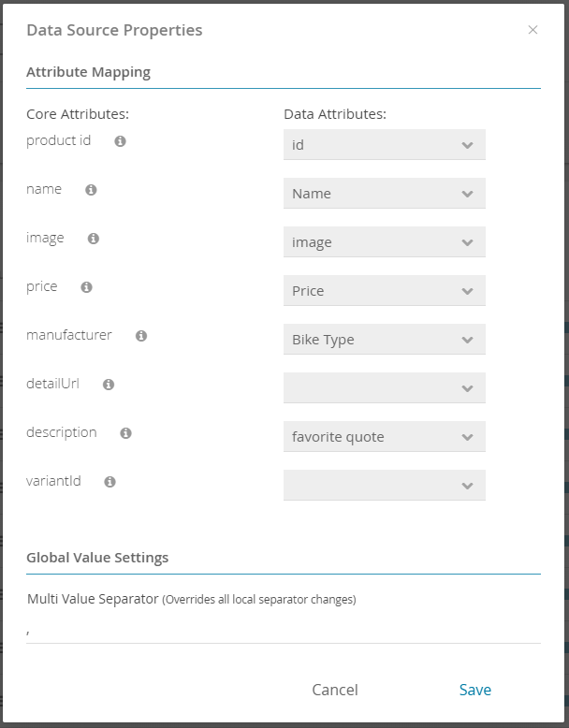Open the price dropdown showing Price

(385, 291)
